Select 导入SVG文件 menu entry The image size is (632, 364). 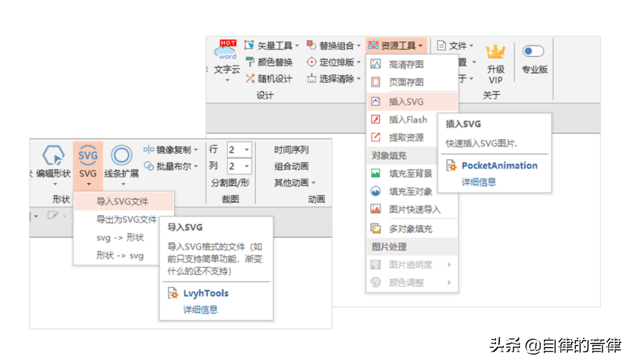(x=124, y=201)
